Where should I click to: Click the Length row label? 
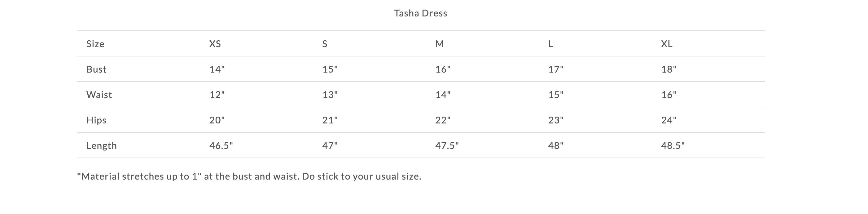click(x=101, y=145)
